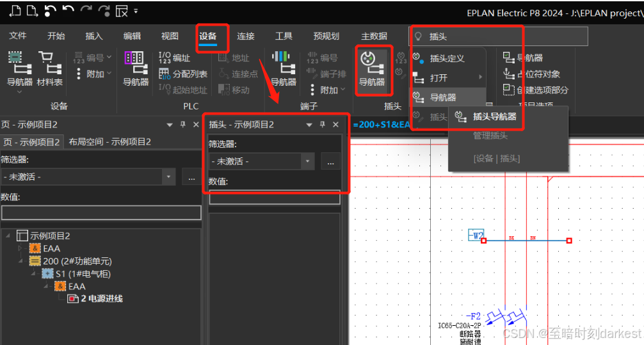This screenshot has width=644, height=345.
Task: Switch to the 预规划 ribbon tab
Action: click(x=326, y=36)
